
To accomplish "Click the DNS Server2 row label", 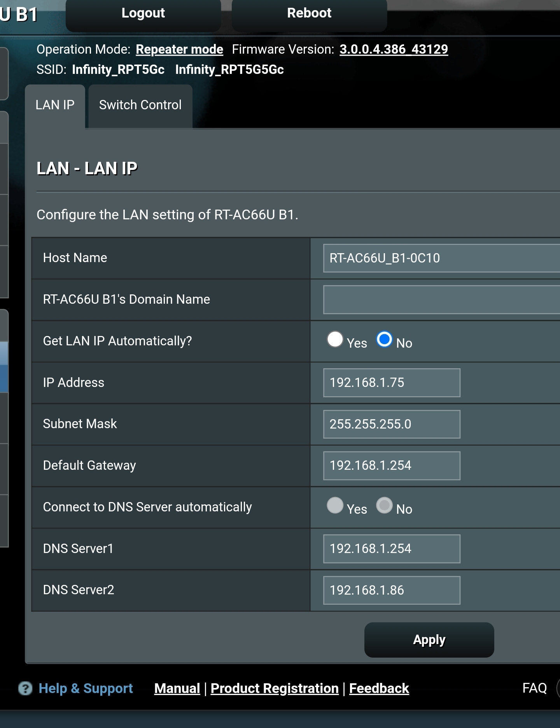I will point(79,590).
